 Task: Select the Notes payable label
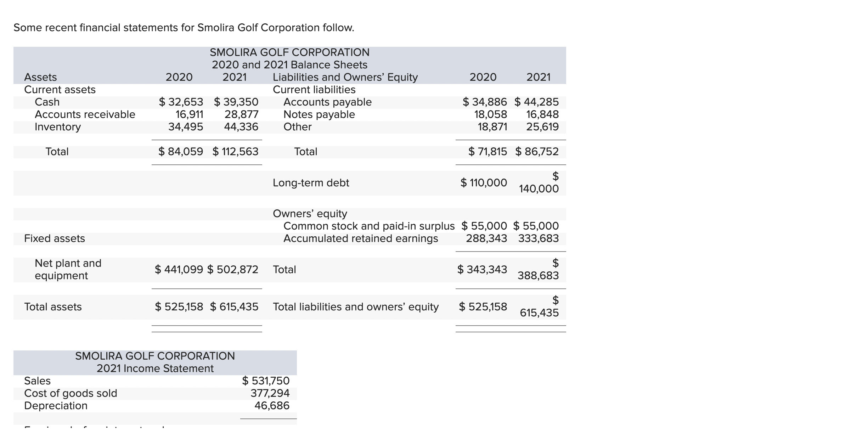coord(319,114)
